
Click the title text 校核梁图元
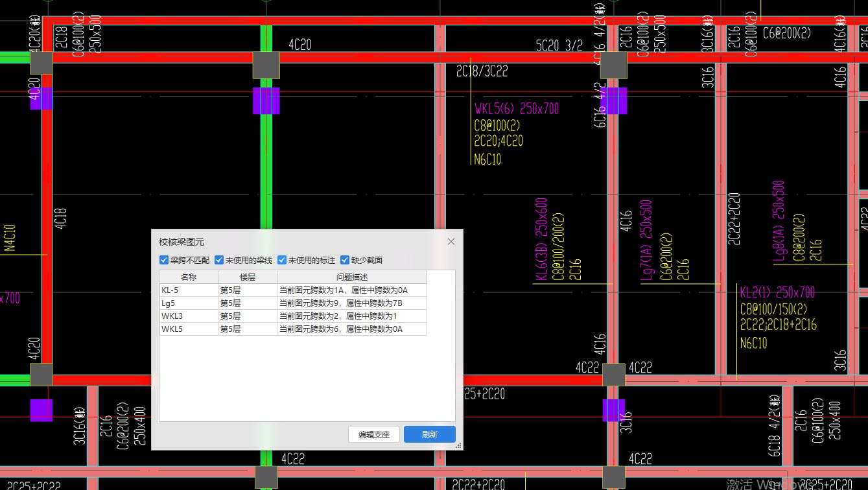tap(182, 242)
